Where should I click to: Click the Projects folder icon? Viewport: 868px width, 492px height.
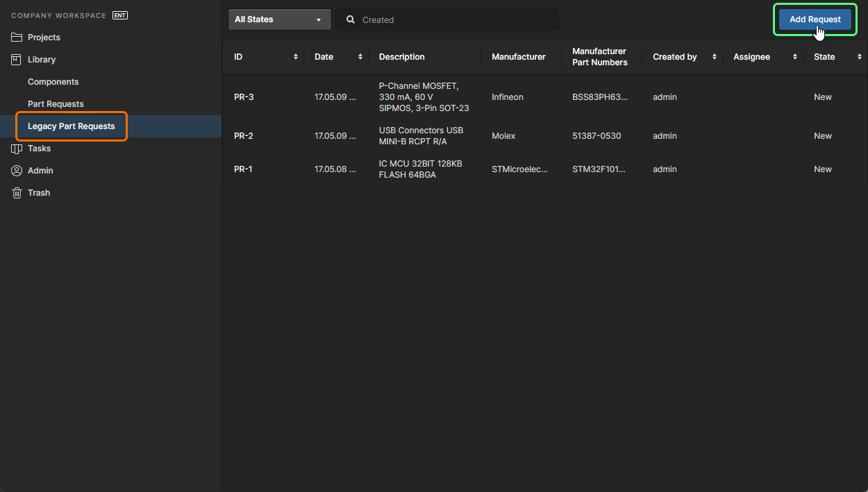(17, 37)
